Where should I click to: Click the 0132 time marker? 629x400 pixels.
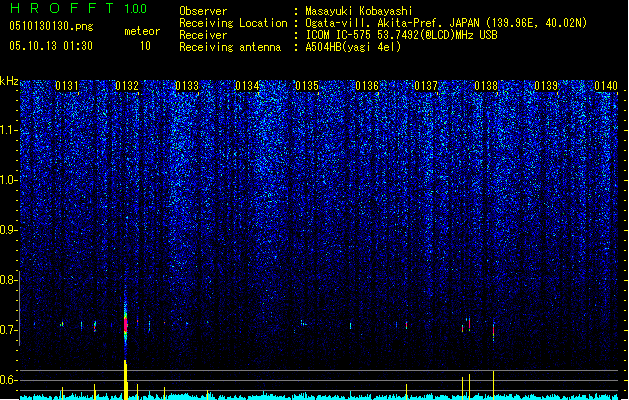tap(127, 86)
